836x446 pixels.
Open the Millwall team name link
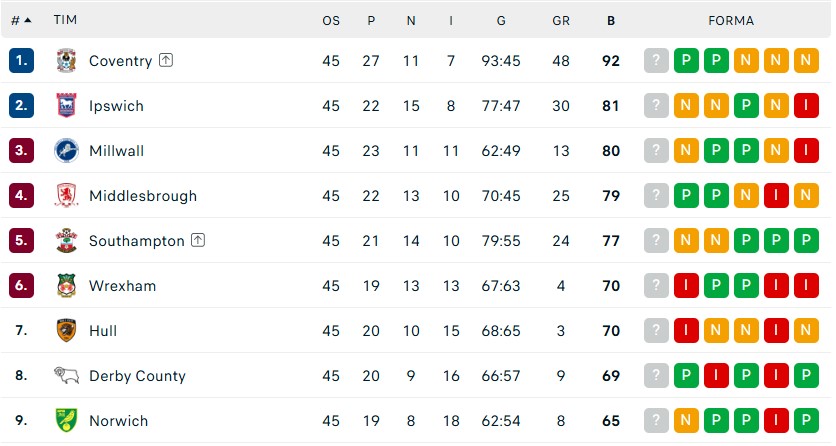point(116,151)
